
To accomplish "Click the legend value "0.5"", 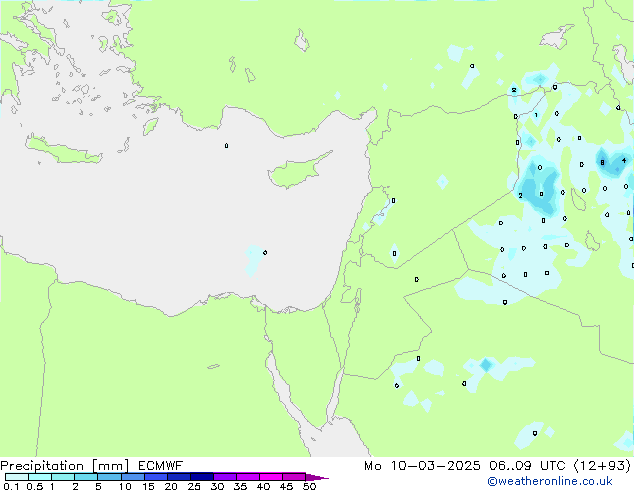I will click(35, 486).
